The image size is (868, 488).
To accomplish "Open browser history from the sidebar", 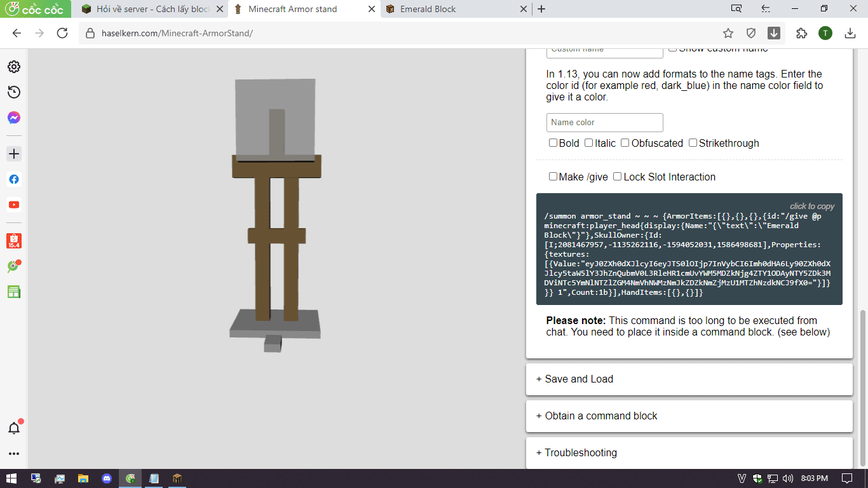I will (x=14, y=92).
